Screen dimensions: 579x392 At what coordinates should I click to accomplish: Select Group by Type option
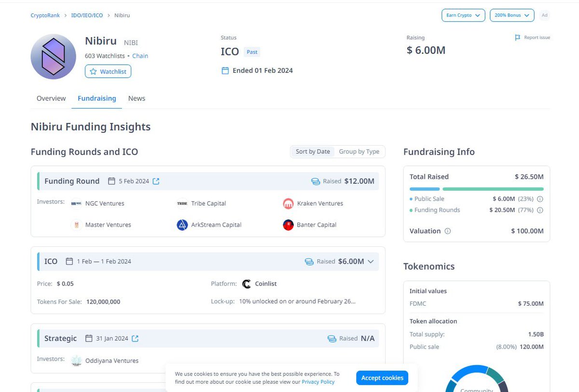[359, 151]
